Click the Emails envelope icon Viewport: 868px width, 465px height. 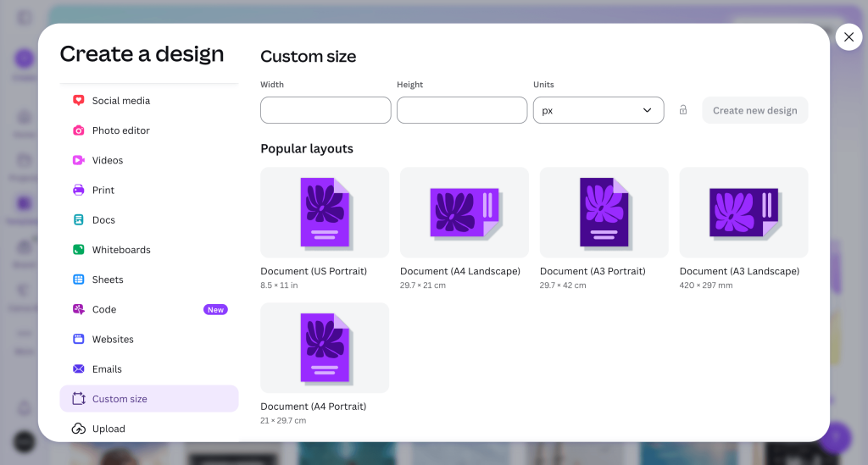pos(79,368)
